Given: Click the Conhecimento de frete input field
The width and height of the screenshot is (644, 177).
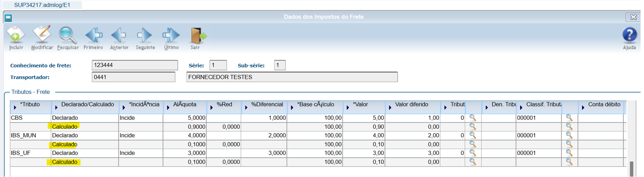Looking at the screenshot, I should pyautogui.click(x=135, y=65).
